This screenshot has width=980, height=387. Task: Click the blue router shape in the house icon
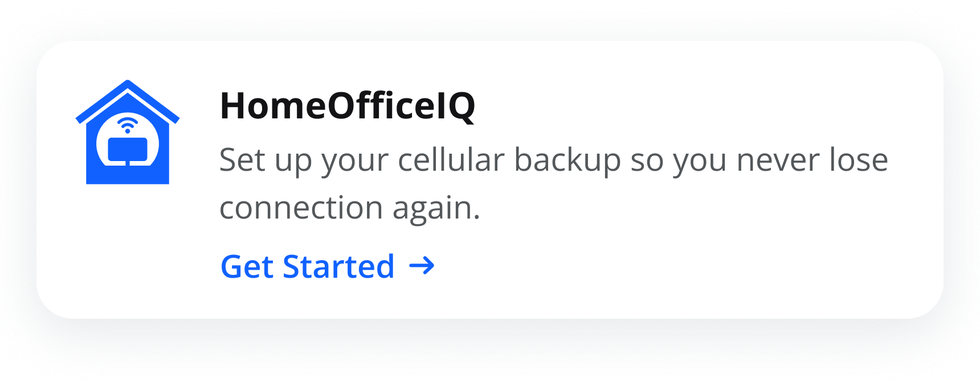[x=128, y=149]
